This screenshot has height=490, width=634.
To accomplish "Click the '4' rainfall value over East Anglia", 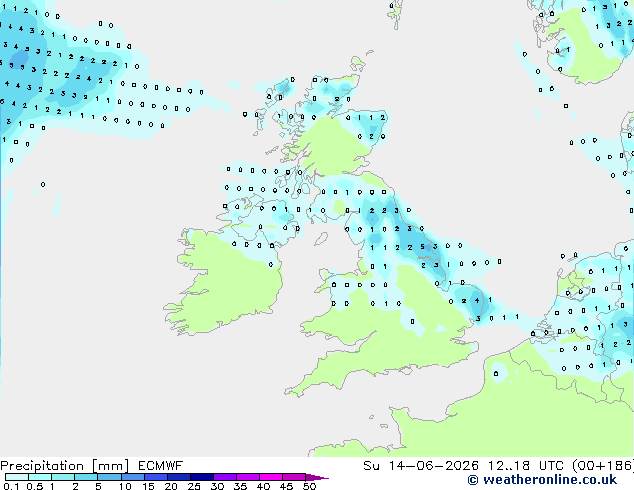I will [x=477, y=300].
